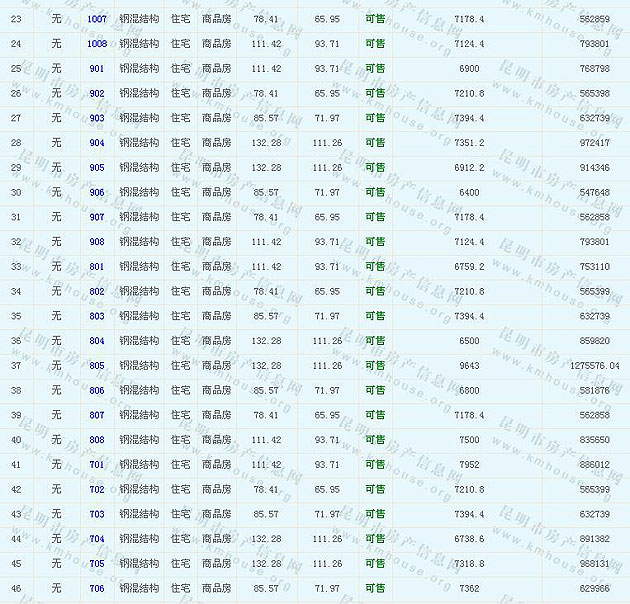Image resolution: width=630 pixels, height=604 pixels.
Task: Select room 808 link
Action: 97,440
